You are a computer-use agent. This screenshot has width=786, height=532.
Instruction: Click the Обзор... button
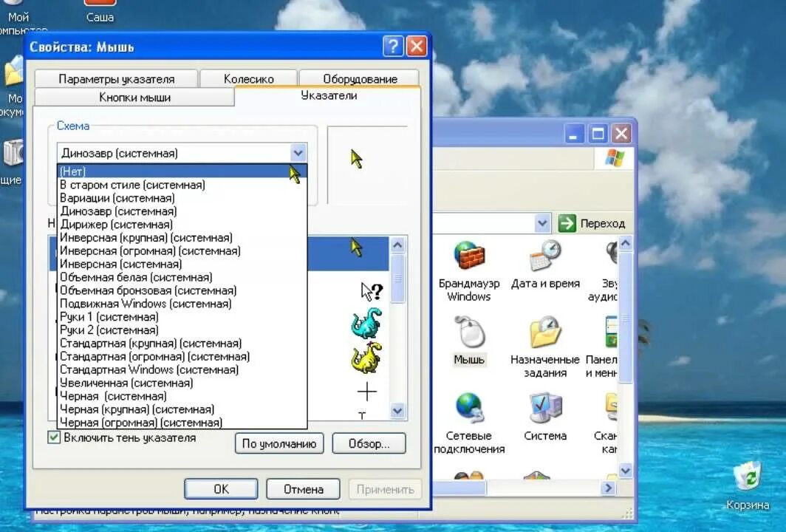[x=369, y=444]
